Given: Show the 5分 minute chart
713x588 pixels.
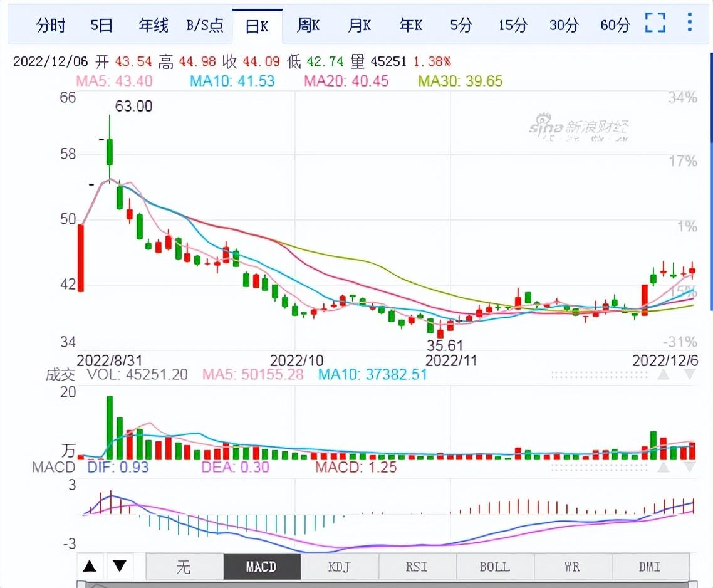Looking at the screenshot, I should click(461, 25).
